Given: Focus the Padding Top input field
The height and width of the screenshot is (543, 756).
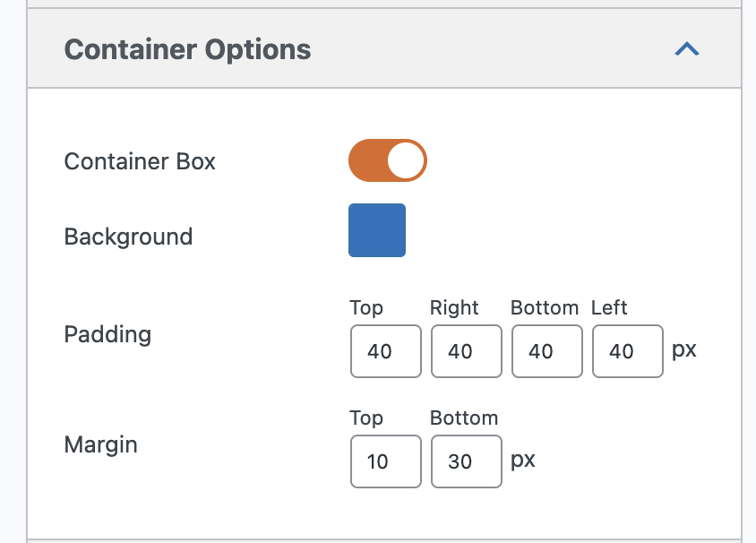Looking at the screenshot, I should point(385,351).
